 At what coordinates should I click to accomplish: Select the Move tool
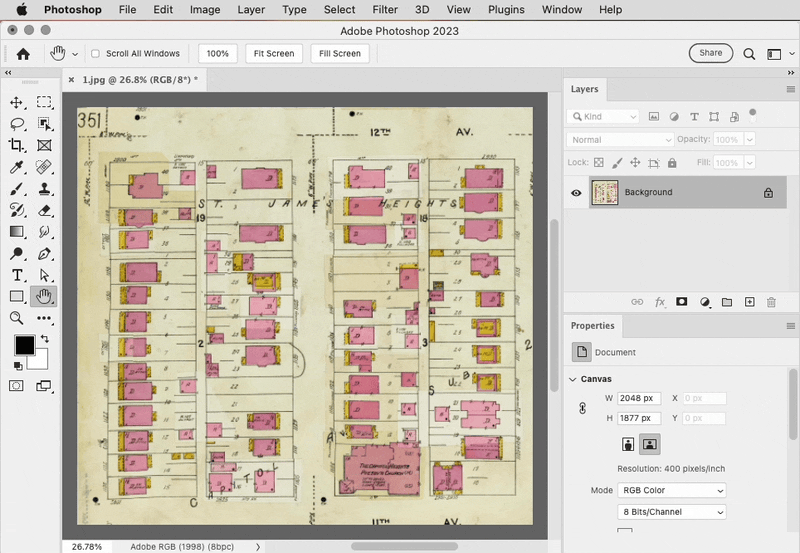click(x=16, y=103)
